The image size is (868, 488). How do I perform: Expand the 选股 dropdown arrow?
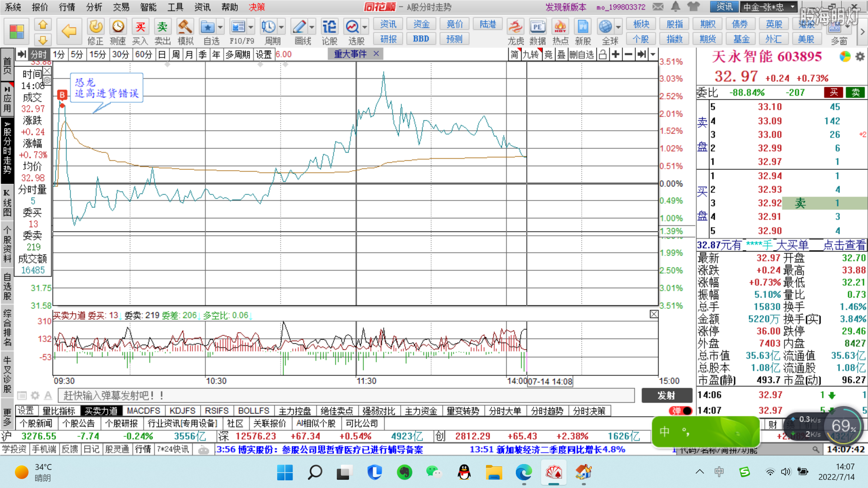click(365, 27)
